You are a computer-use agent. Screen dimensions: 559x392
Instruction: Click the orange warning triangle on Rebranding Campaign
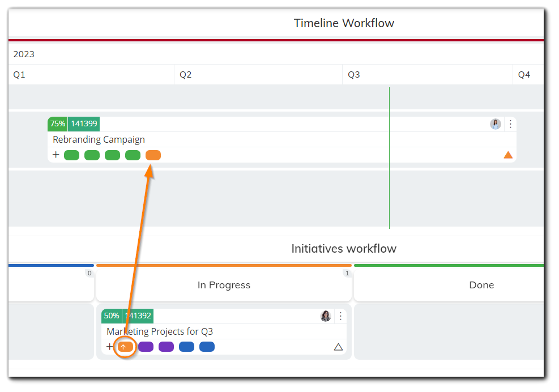[x=508, y=154]
